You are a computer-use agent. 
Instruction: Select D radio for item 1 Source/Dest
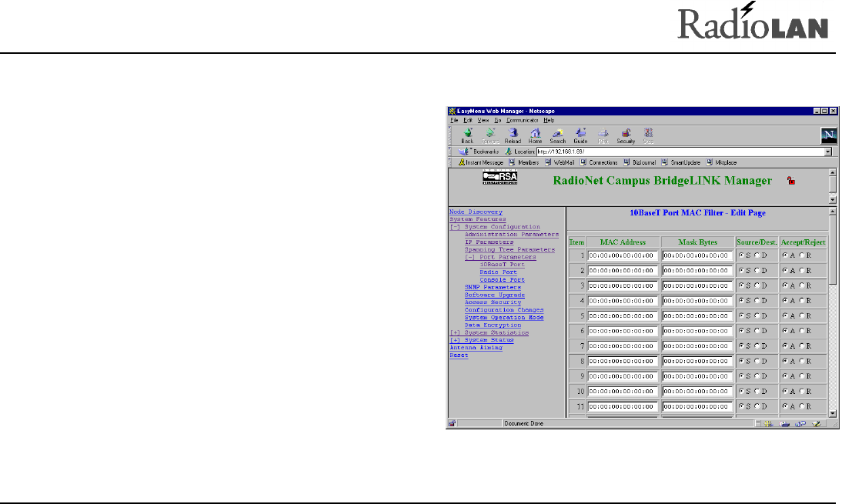[x=756, y=255]
